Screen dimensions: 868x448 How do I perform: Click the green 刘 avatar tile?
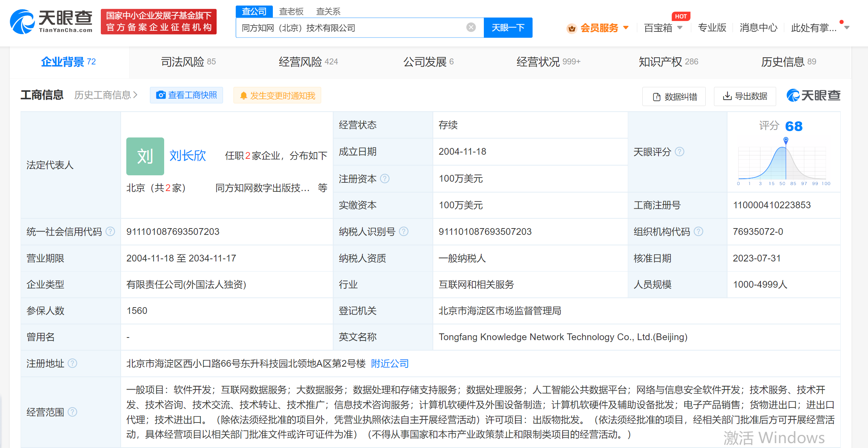[145, 156]
